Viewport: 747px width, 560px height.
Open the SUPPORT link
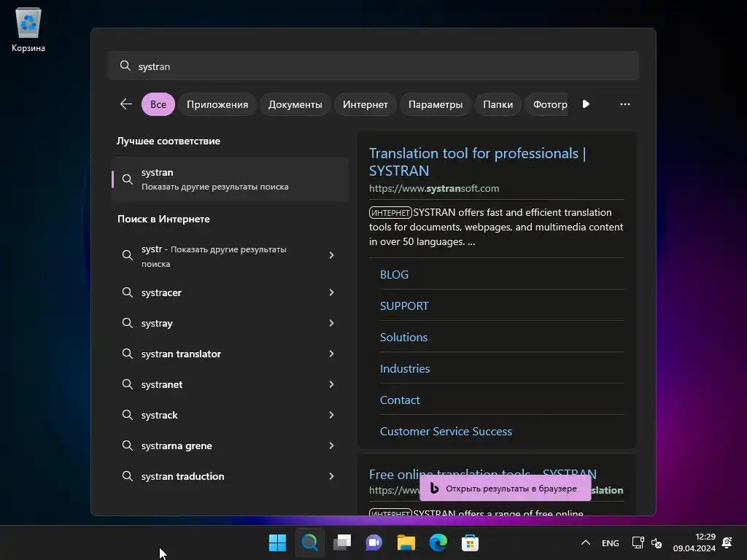click(x=404, y=306)
